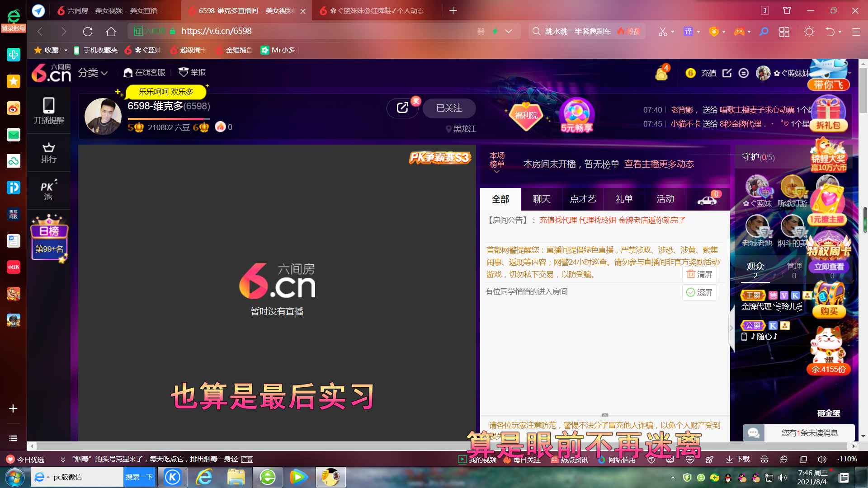Click the share icon next to 已关注
The width and height of the screenshot is (868, 488).
click(x=402, y=108)
